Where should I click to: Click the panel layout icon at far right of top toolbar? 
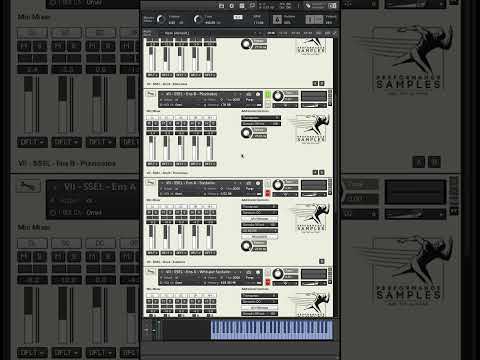(332, 6)
